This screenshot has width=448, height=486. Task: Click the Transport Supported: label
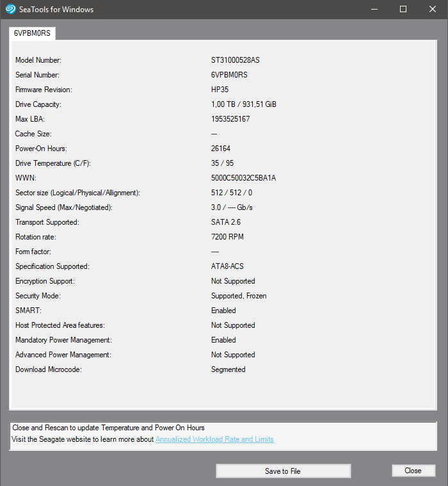(47, 222)
